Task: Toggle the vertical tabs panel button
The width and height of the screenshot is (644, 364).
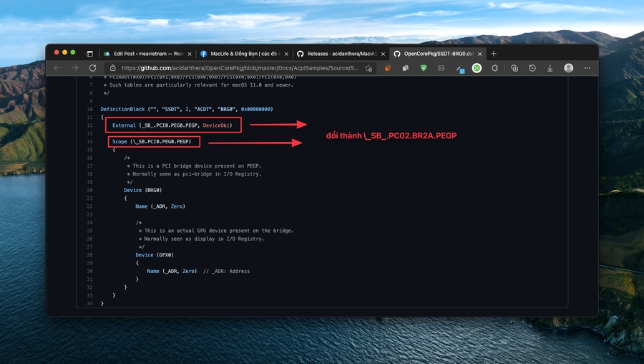Action: click(89, 54)
